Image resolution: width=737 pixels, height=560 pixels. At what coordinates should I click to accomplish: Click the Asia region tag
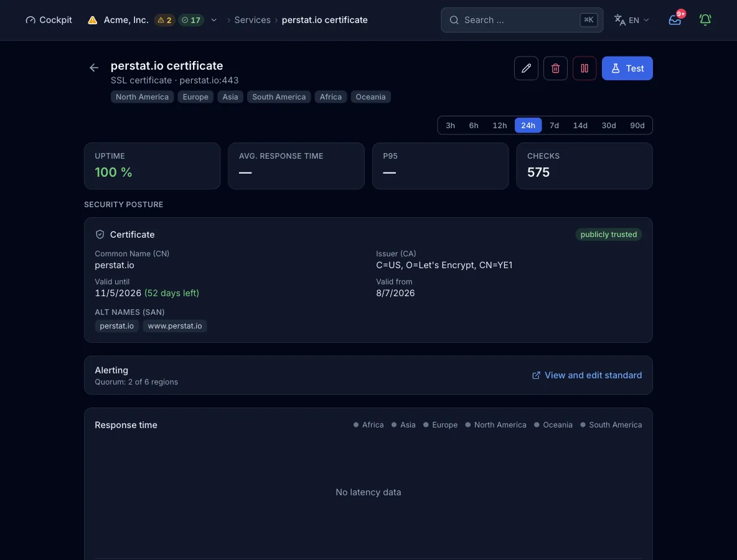click(230, 97)
